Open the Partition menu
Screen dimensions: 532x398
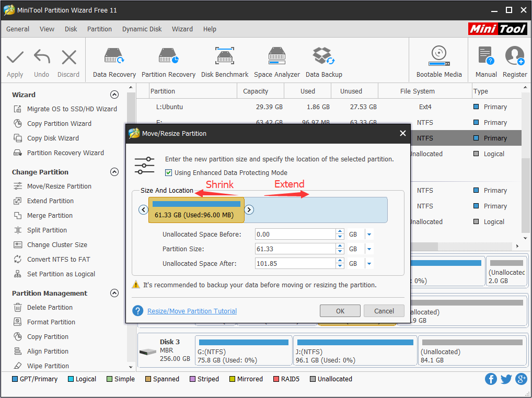[99, 29]
